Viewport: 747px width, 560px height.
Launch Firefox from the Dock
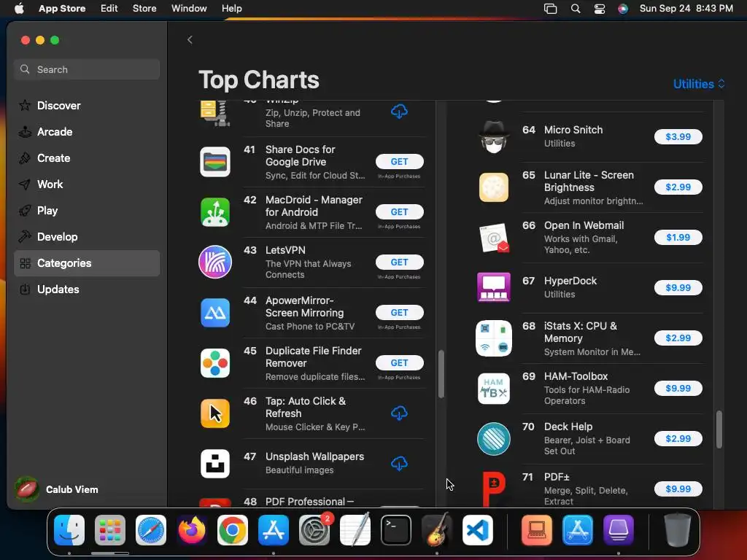(192, 530)
